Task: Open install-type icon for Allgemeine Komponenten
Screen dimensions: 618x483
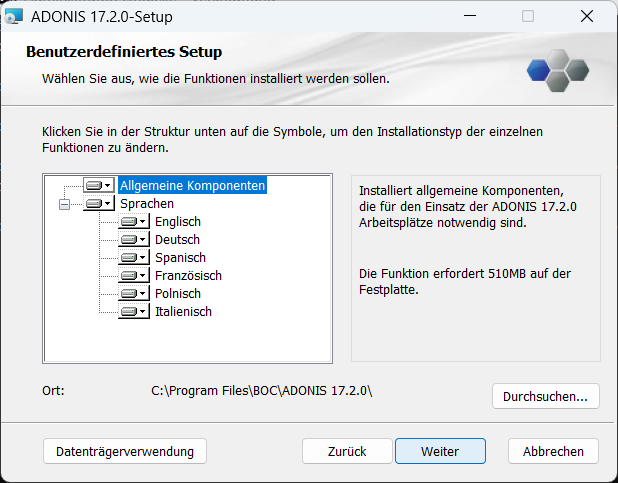Action: click(98, 186)
